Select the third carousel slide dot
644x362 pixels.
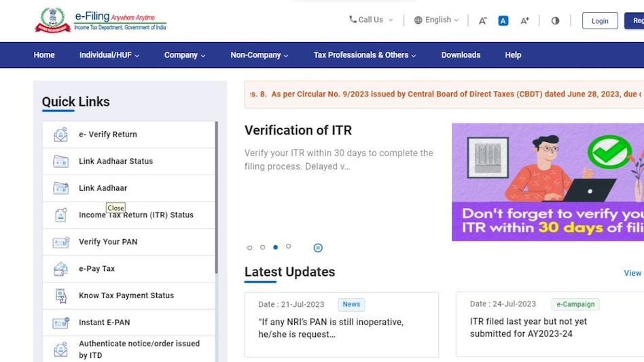click(276, 247)
